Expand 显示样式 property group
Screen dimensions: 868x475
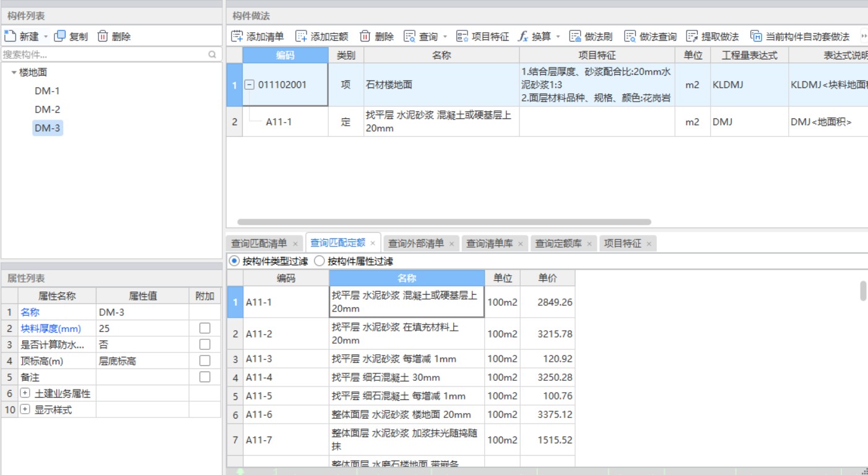(x=25, y=409)
